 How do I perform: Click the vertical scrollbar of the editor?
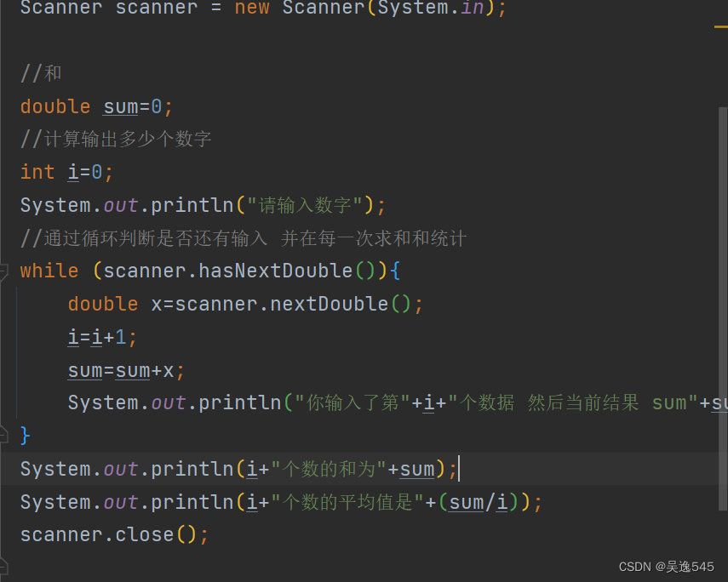pos(722,308)
